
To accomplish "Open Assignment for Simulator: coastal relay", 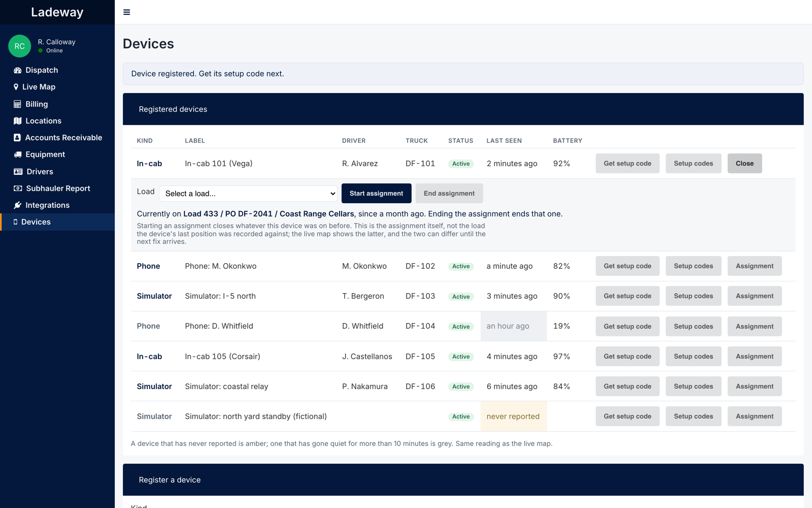I will click(755, 387).
